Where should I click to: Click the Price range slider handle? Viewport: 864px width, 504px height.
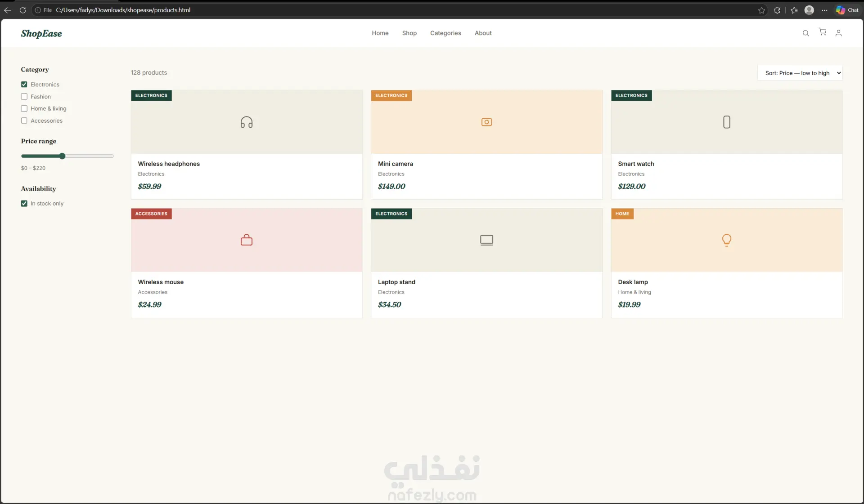(x=62, y=156)
